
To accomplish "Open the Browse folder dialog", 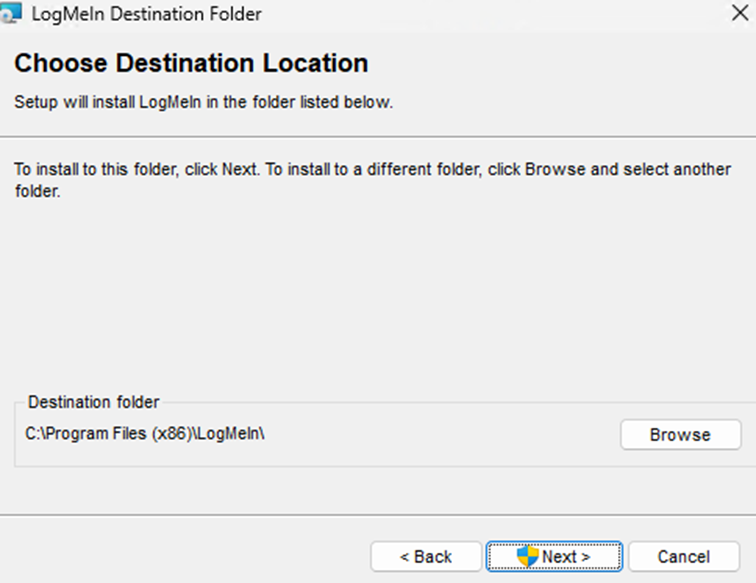I will (x=680, y=435).
